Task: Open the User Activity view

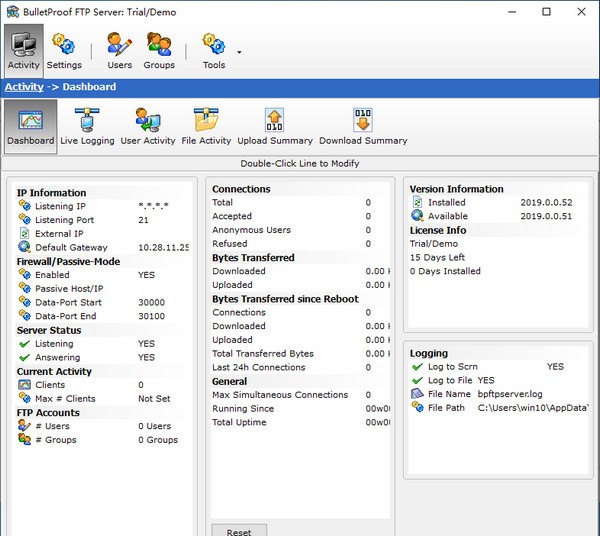Action: click(148, 127)
